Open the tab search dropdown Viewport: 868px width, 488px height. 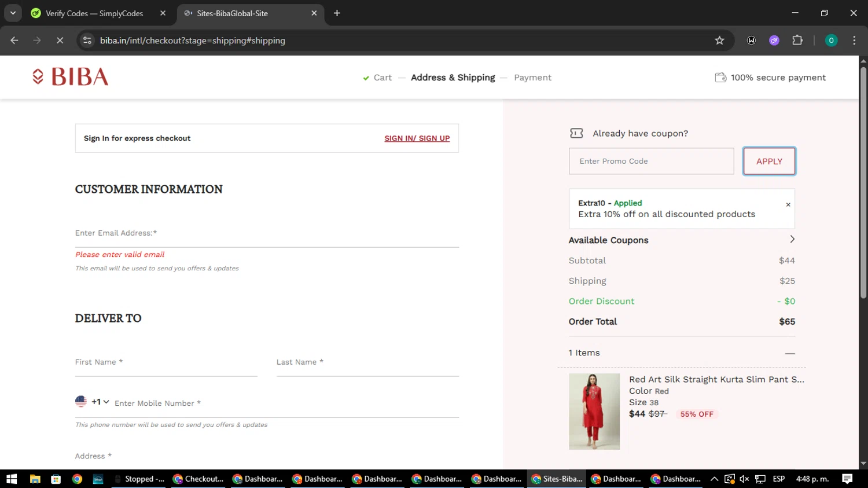(13, 13)
